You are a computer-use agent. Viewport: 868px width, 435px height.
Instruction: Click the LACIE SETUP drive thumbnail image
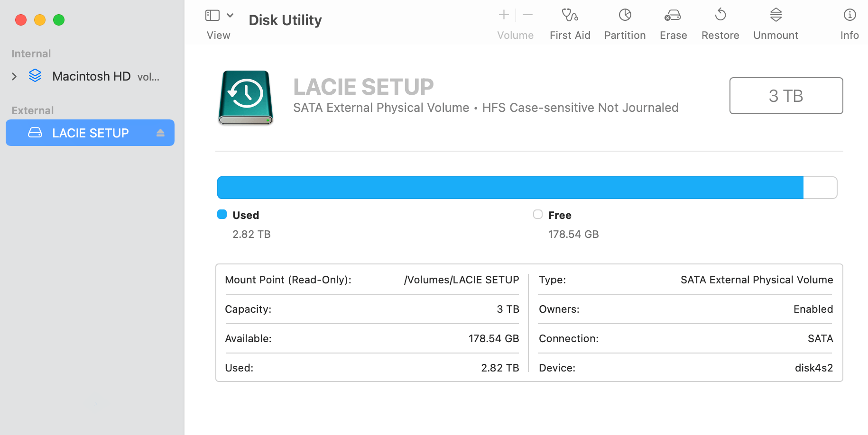(x=245, y=98)
